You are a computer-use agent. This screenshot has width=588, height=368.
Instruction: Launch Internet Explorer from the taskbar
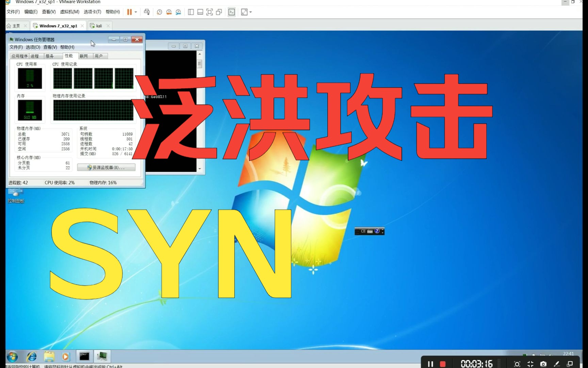point(32,357)
